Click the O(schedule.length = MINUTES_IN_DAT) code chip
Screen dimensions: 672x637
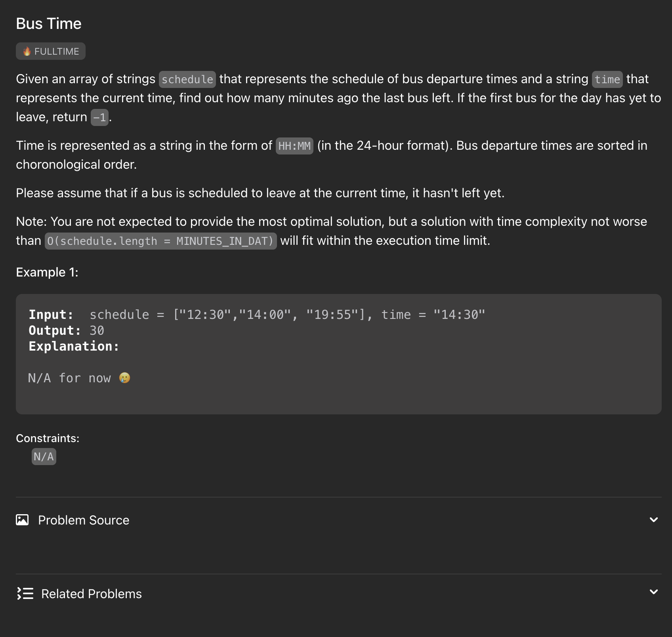[x=160, y=241]
